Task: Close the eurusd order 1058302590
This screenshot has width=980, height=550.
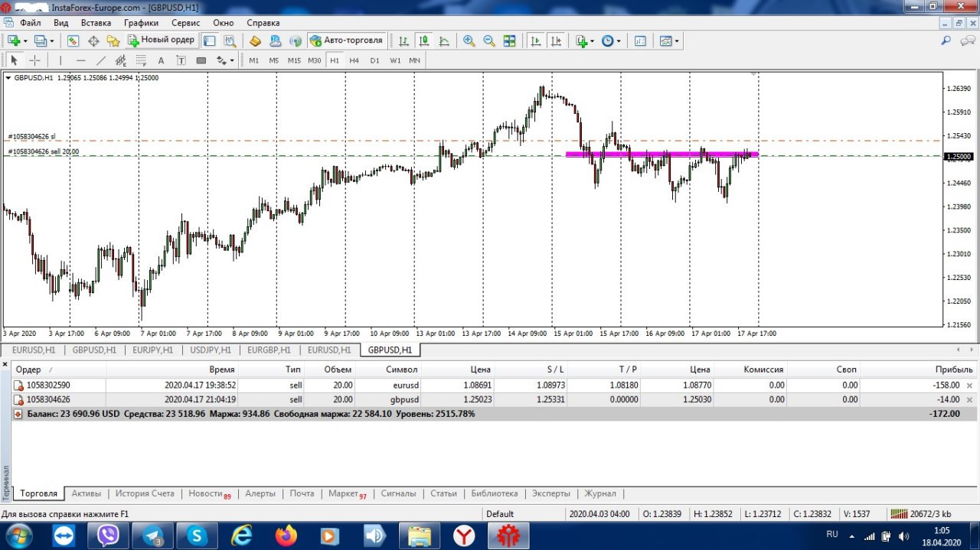Action: click(970, 386)
